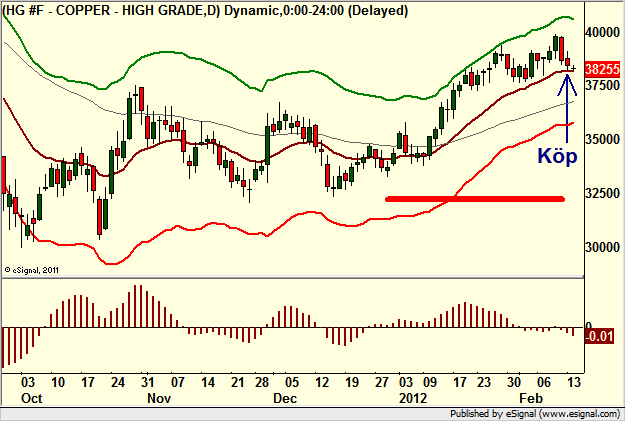Screen dimensions: 625x421
Task: Click the 30000 price axis label
Action: (602, 247)
